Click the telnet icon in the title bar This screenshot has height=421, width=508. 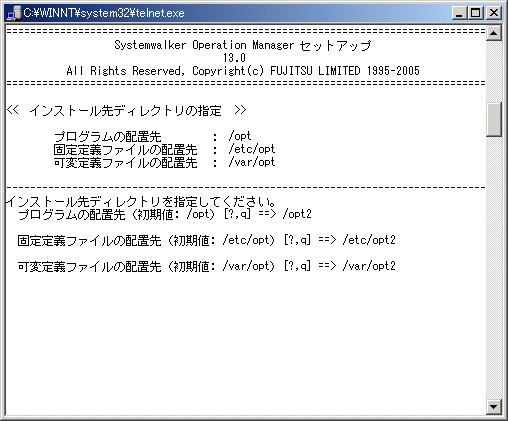pos(14,13)
